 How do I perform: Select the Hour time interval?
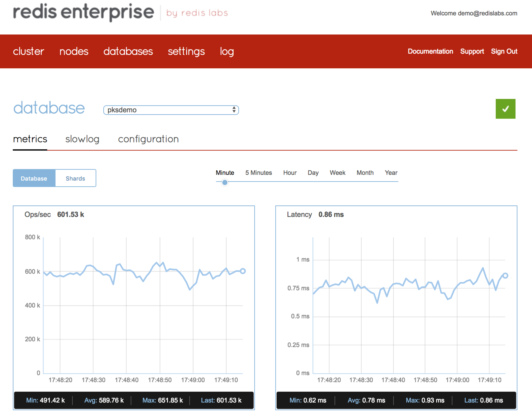[x=290, y=173]
